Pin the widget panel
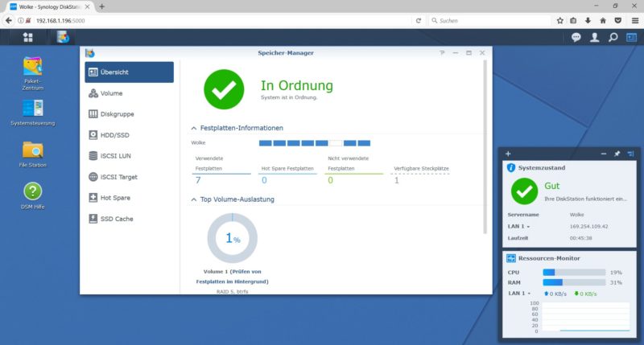Viewport: 644px width, 345px height. coord(617,154)
